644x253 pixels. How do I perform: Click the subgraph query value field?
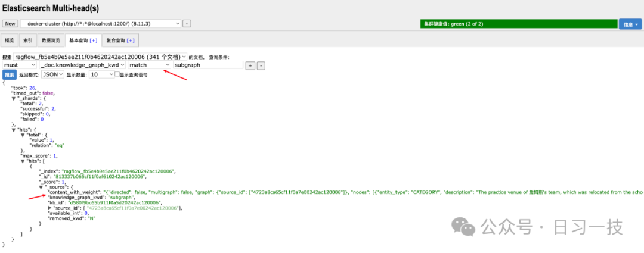(x=208, y=65)
